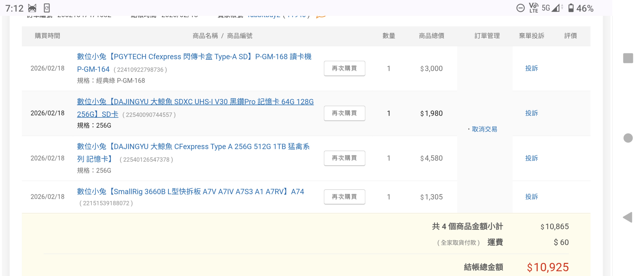Tap the Android recent apps square
This screenshot has width=644, height=276.
tap(628, 58)
